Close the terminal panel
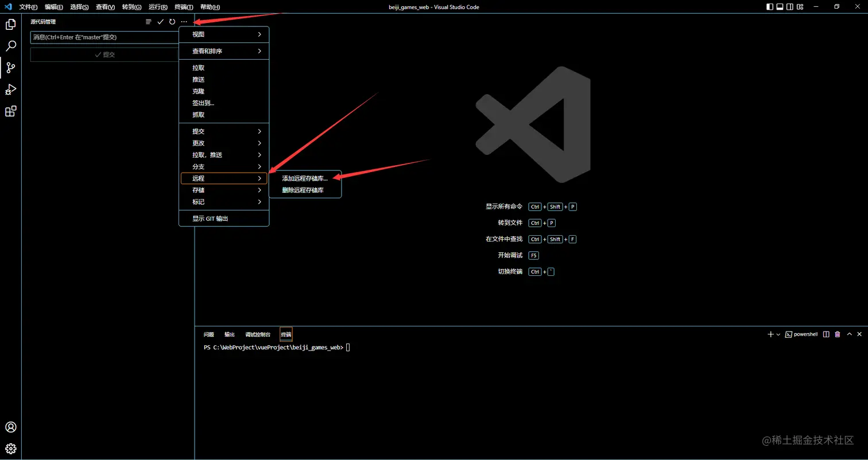Screen dimensions: 868x460 point(859,334)
